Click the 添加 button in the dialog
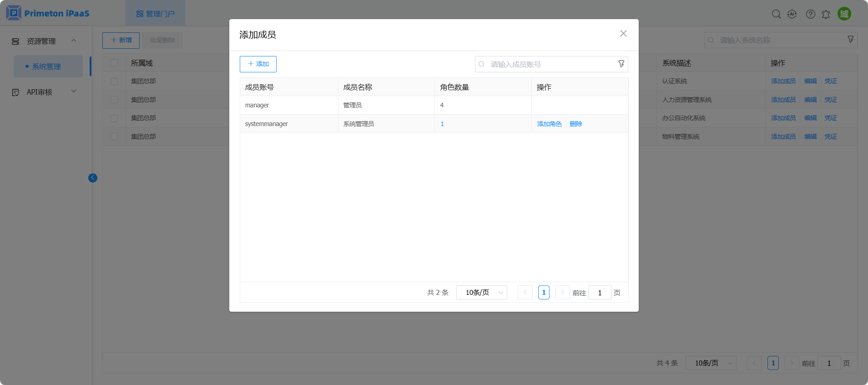 tap(258, 64)
